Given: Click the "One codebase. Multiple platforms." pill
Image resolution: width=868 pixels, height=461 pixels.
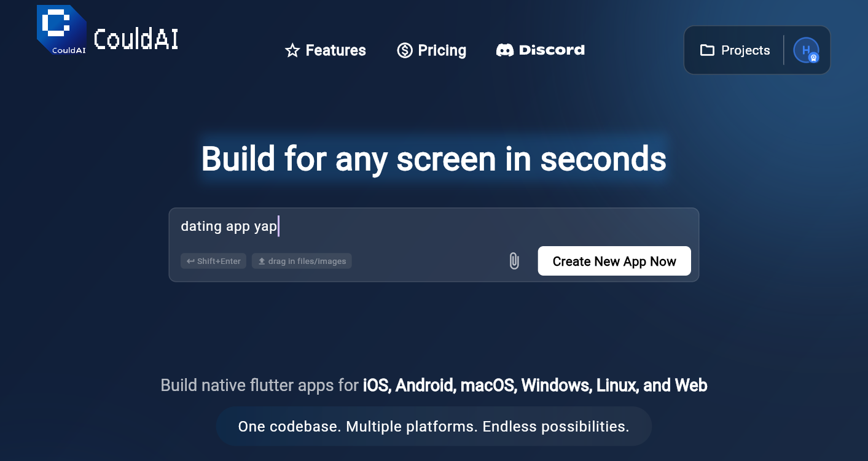Looking at the screenshot, I should pyautogui.click(x=434, y=426).
